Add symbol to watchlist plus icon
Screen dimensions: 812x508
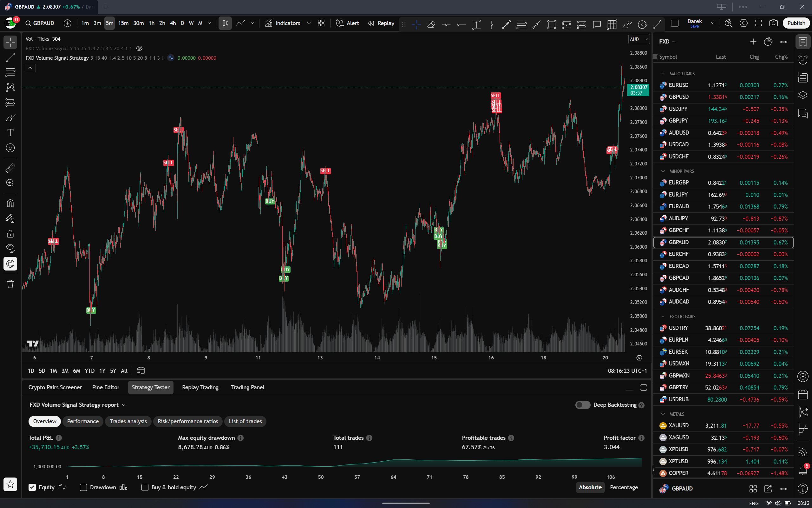click(753, 41)
